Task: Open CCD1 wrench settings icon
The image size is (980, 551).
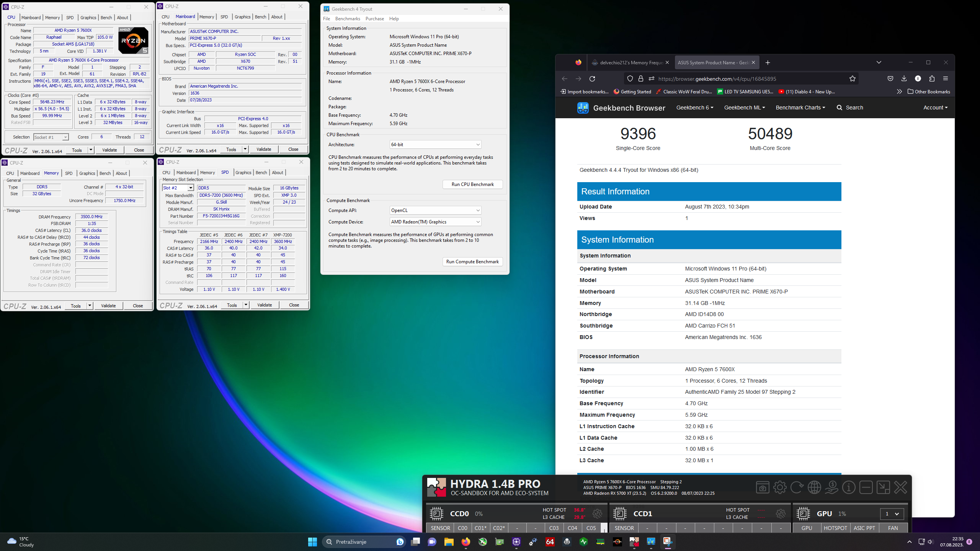Action: 781,514
